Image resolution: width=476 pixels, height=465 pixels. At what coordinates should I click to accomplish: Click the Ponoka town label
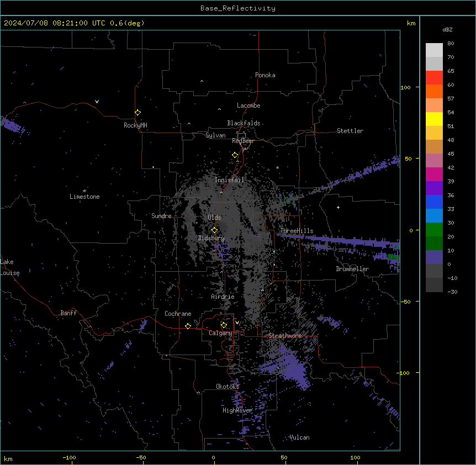pyautogui.click(x=265, y=75)
